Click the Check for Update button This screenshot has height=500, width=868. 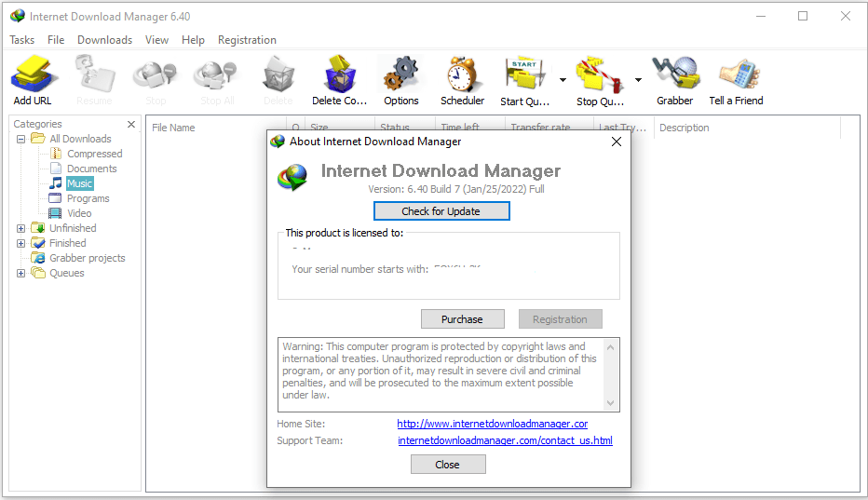[441, 211]
